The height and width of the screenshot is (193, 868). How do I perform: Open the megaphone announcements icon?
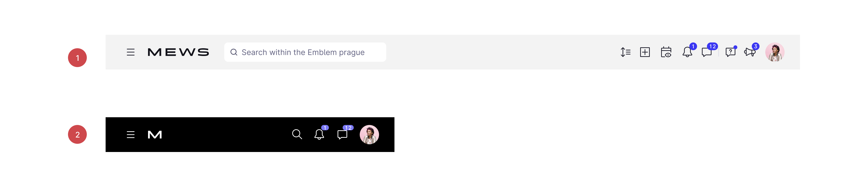click(750, 52)
